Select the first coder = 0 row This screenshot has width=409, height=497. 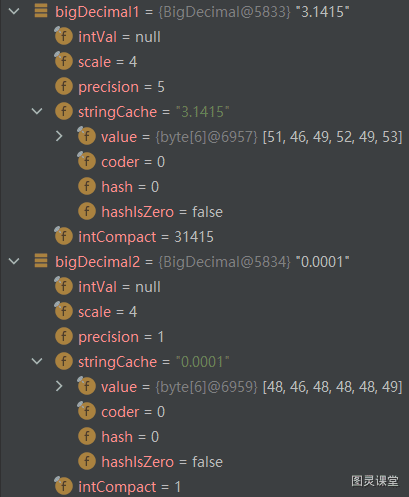[x=204, y=162]
